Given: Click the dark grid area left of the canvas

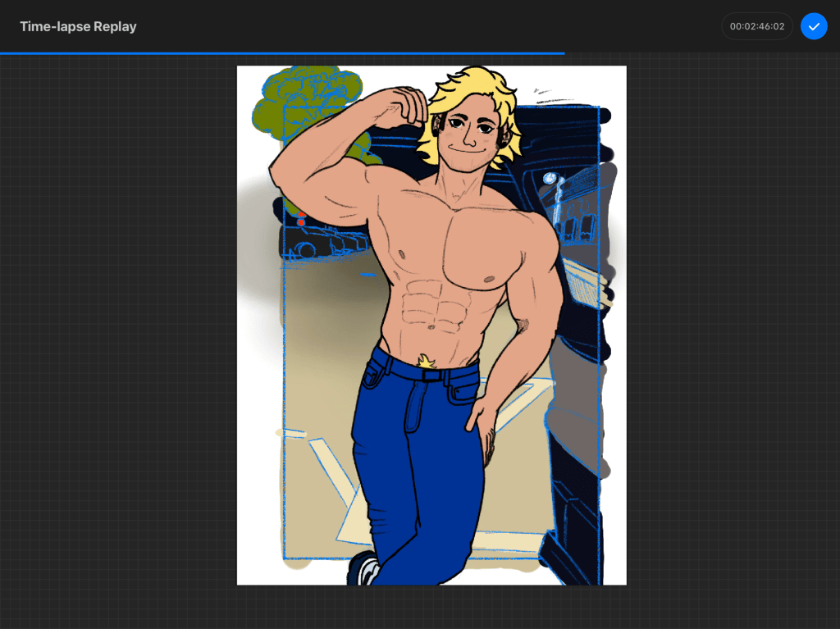Looking at the screenshot, I should [x=115, y=328].
